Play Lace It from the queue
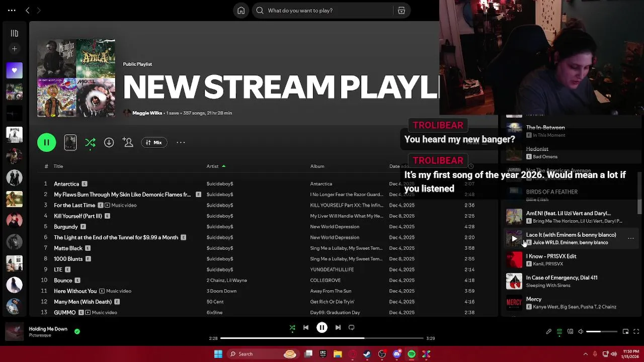 [514, 239]
